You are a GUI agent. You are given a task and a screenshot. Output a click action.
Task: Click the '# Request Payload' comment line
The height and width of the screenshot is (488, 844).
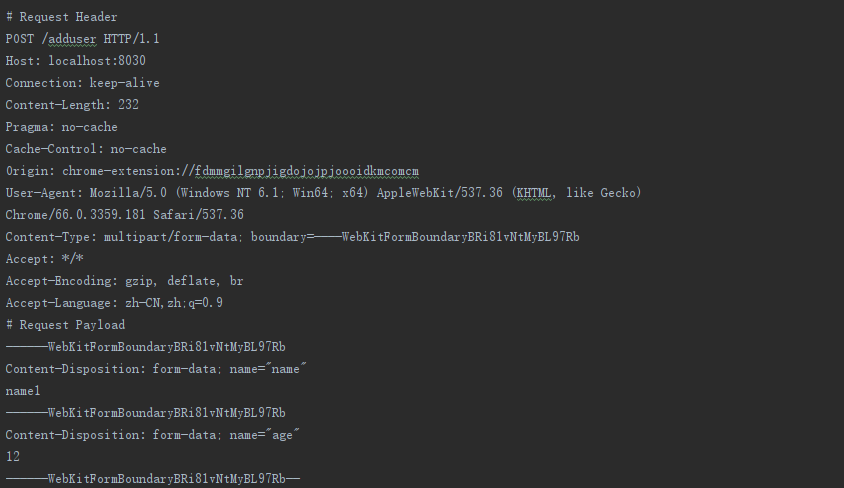tap(65, 325)
